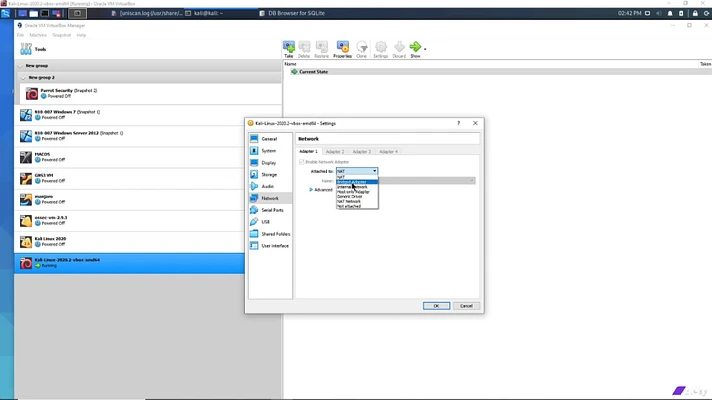Select the 810-007 Windows 7 VM row
The image size is (712, 400).
pyautogui.click(x=148, y=115)
